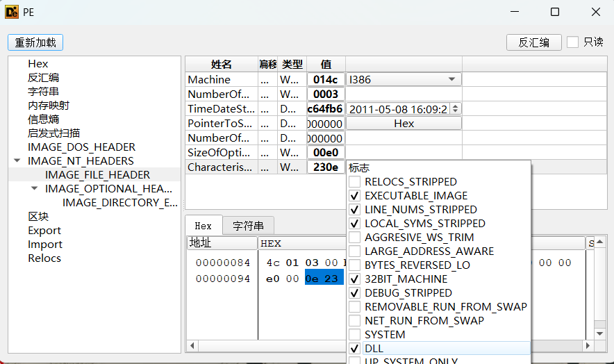Viewport: 614px width, 364px height.
Task: Toggle the 只读 read-only checkbox
Action: click(572, 42)
